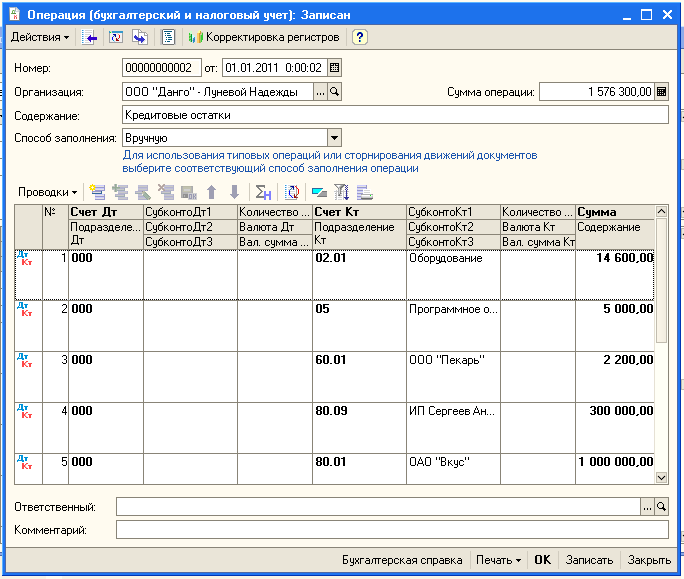The image size is (684, 579).
Task: Click the calculator icon in Сумма операции
Action: pos(661,92)
